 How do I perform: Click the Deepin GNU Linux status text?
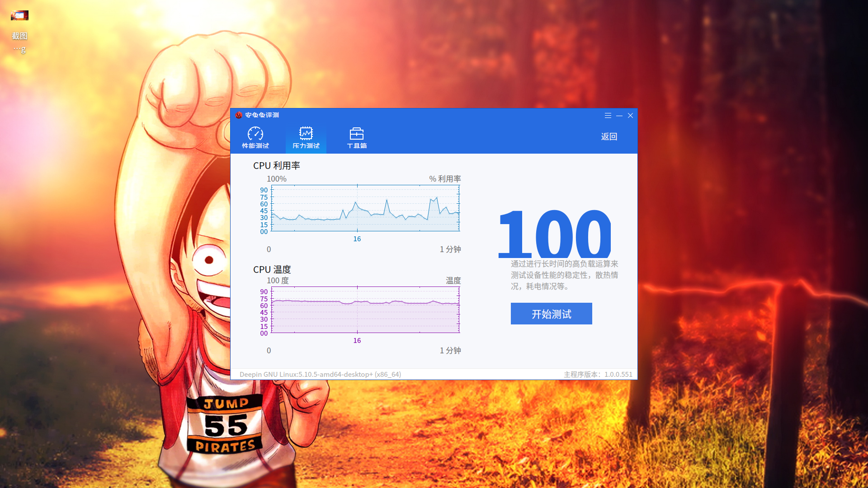click(320, 374)
